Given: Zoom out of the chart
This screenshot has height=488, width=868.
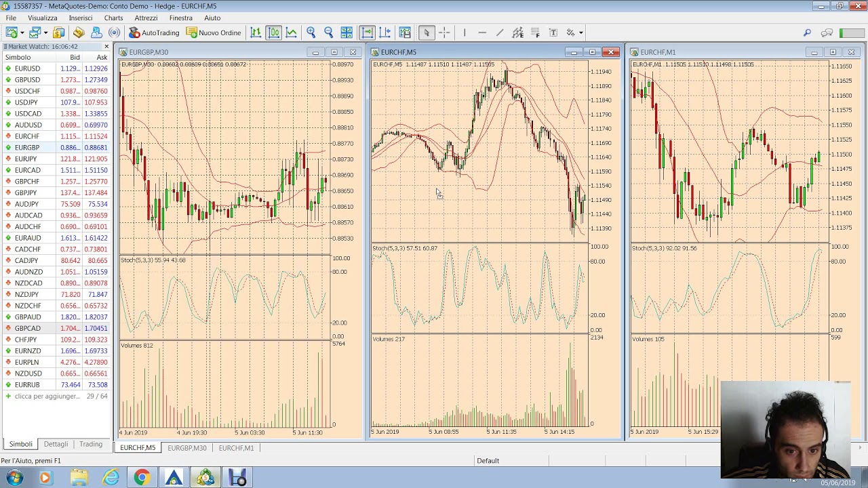Looking at the screenshot, I should coord(328,33).
